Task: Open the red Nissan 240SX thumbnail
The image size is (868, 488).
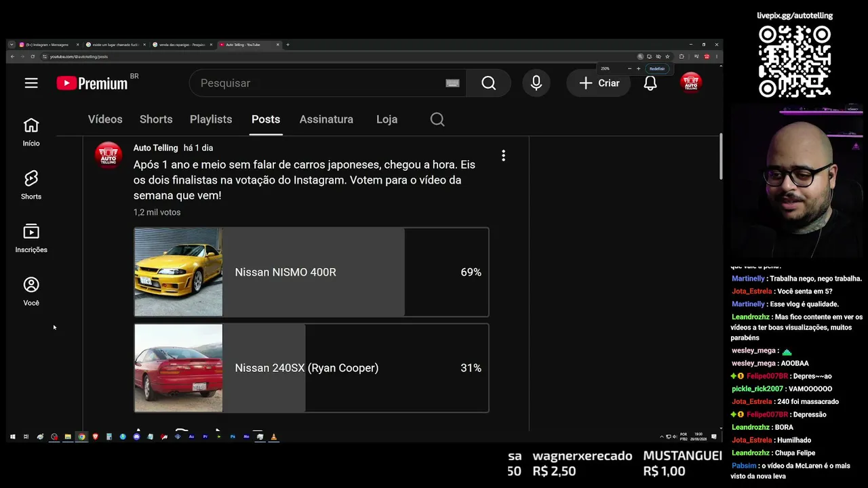Action: (178, 368)
